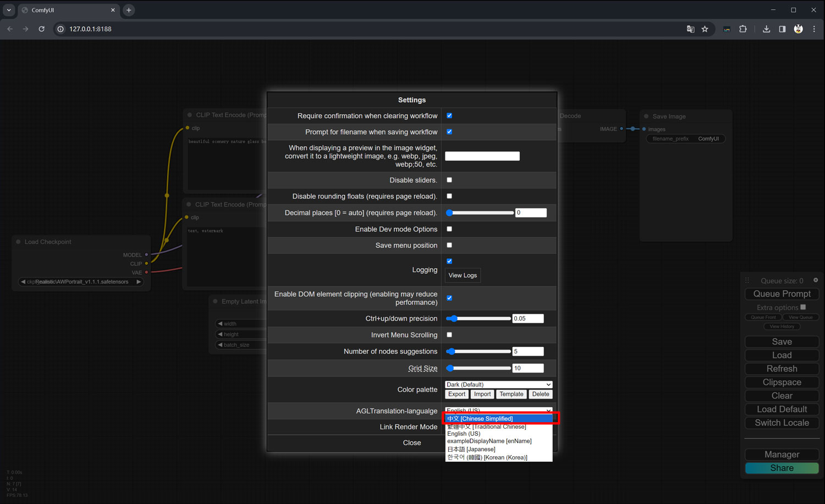Bookmark this page with the star icon
This screenshot has width=825, height=504.
pyautogui.click(x=705, y=29)
